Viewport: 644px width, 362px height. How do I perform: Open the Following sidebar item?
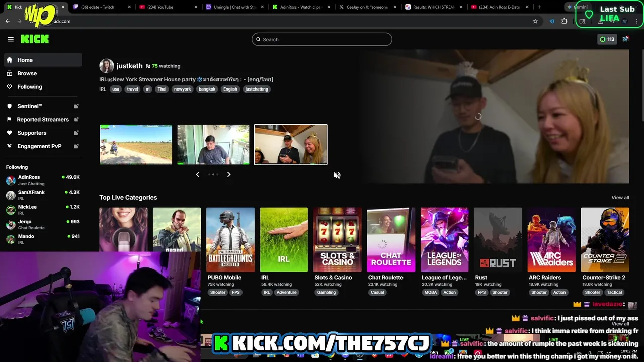[43, 87]
